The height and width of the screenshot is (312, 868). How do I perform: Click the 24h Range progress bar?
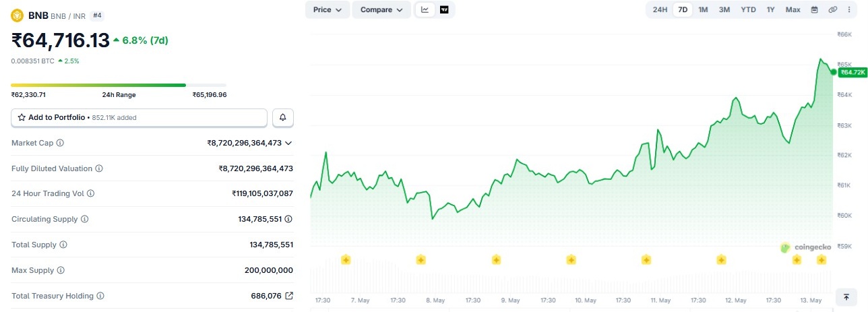click(x=119, y=85)
